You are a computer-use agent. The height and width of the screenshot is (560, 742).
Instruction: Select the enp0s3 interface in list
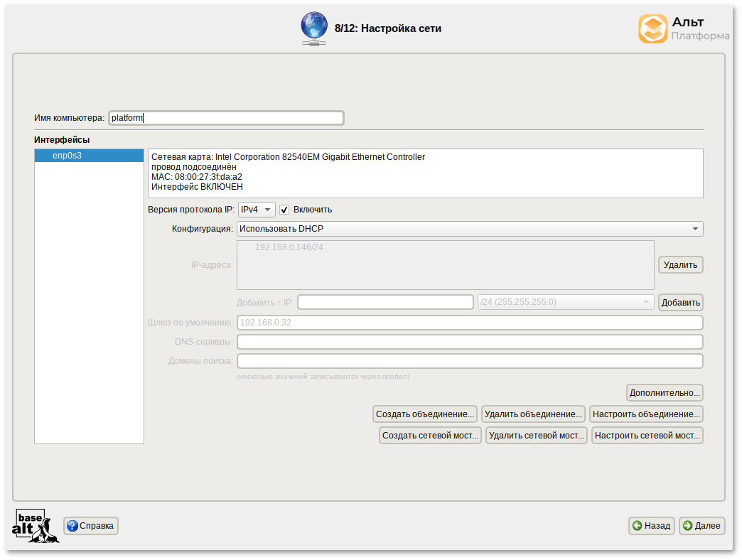(89, 156)
